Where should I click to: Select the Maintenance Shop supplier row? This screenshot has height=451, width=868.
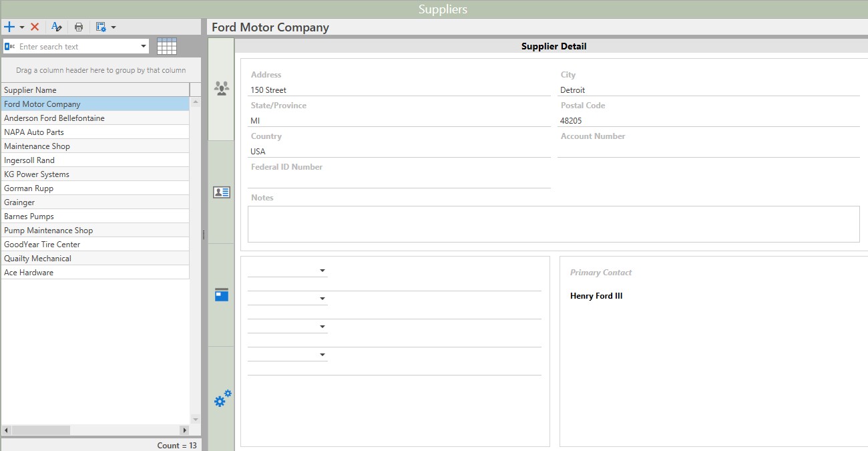click(x=95, y=146)
